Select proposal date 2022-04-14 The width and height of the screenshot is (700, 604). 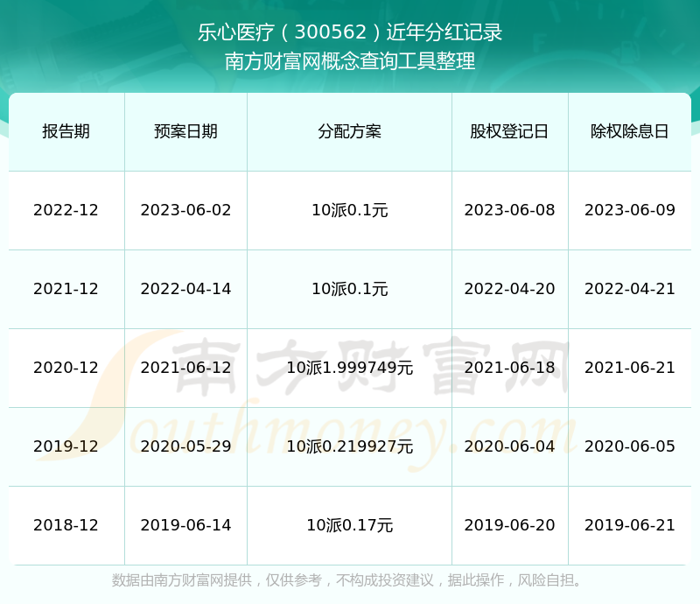pos(185,289)
